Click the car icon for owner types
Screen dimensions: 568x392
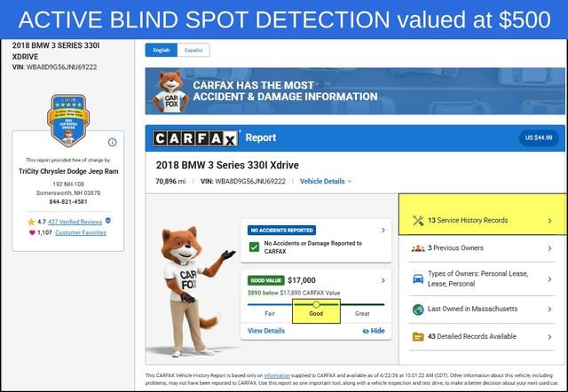point(418,278)
